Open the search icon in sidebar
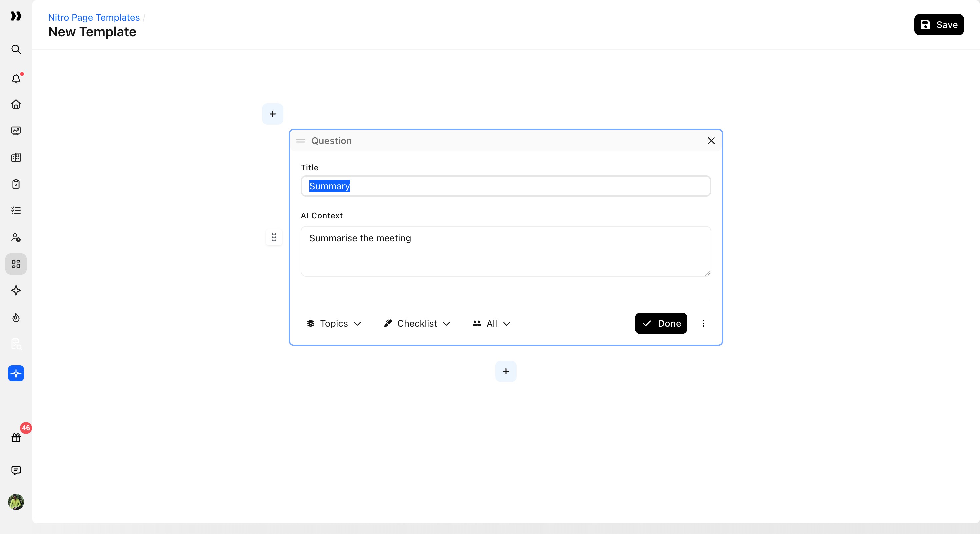The width and height of the screenshot is (980, 534). pos(16,49)
